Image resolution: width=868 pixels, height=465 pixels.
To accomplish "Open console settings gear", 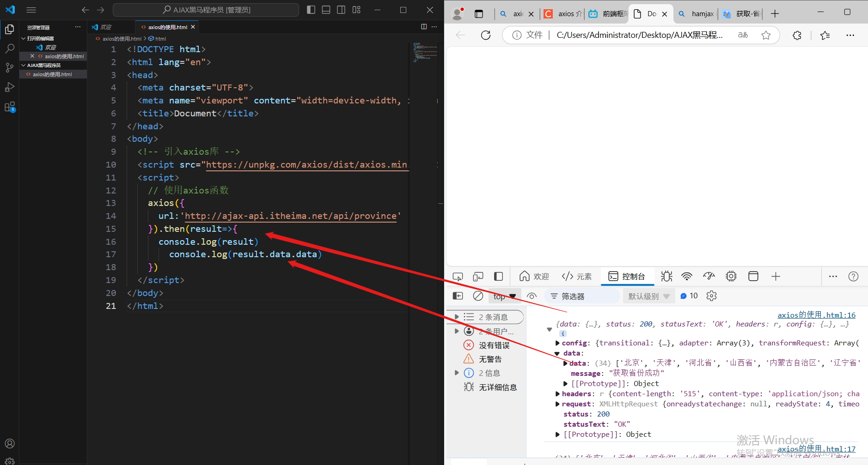I will (x=712, y=296).
